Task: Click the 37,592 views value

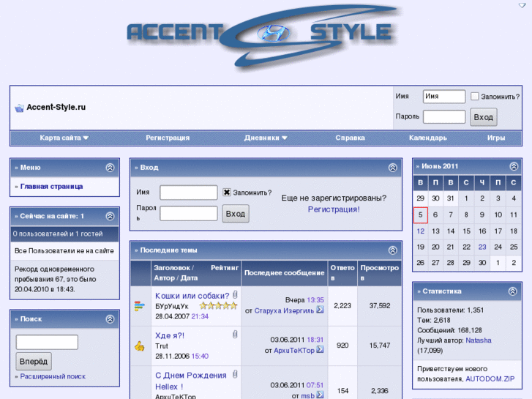Action: tap(380, 306)
